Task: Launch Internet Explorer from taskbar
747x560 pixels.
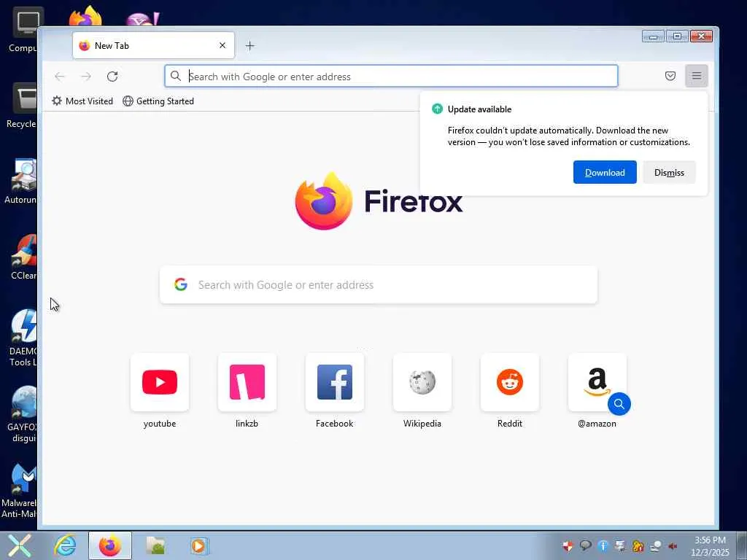Action: pos(64,545)
